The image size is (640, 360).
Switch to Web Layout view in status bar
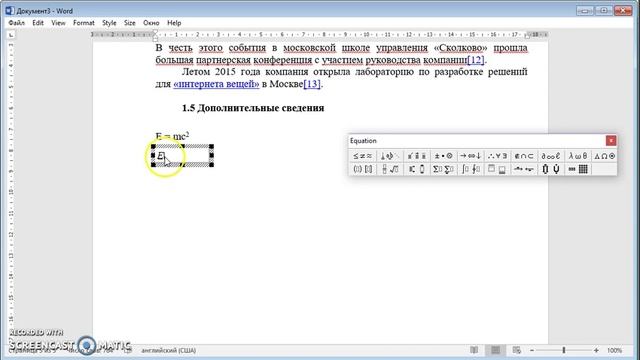point(517,350)
